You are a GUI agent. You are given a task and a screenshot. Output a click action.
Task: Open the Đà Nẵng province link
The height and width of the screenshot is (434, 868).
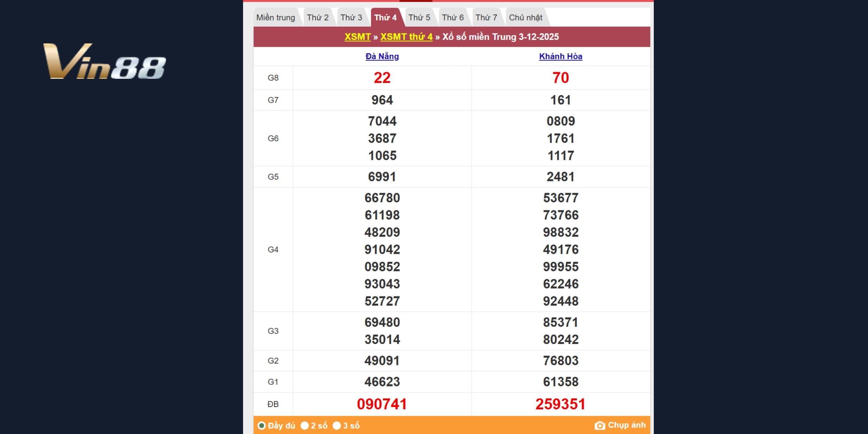tap(382, 56)
